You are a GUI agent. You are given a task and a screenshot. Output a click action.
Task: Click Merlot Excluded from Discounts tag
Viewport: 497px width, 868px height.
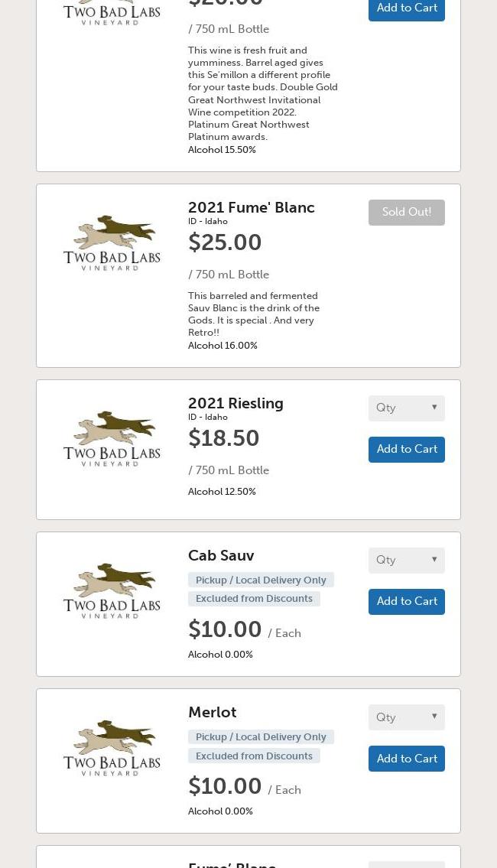pos(254,756)
